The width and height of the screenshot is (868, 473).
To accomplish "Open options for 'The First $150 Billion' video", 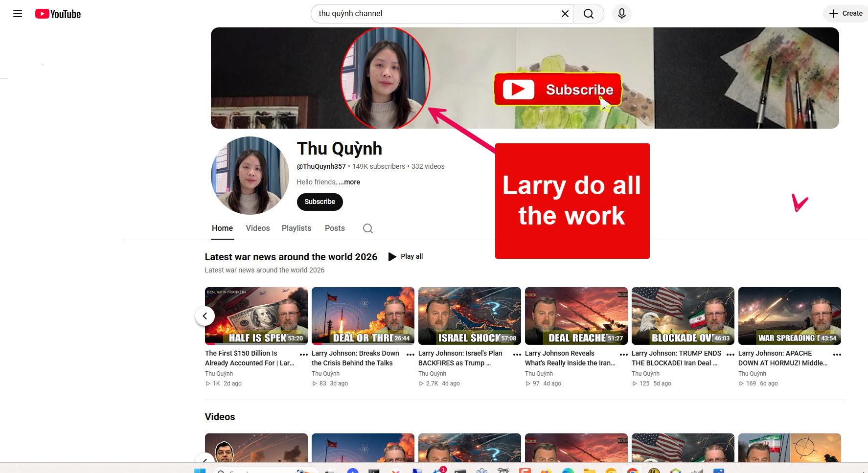I will [x=304, y=354].
